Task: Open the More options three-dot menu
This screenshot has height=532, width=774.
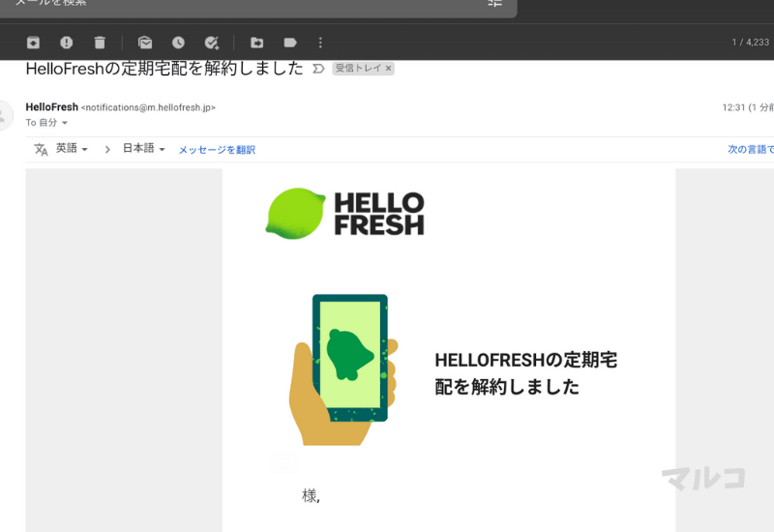Action: pos(320,43)
